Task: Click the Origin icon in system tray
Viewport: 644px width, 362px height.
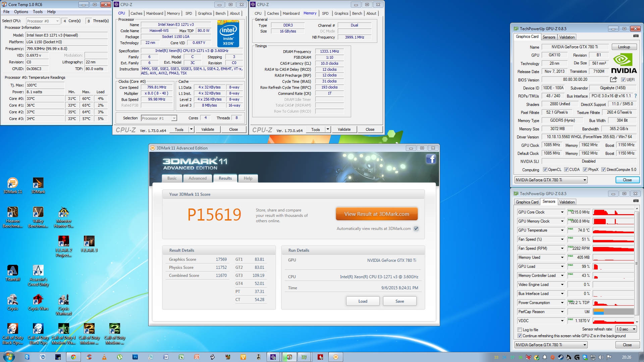Action: [552, 357]
